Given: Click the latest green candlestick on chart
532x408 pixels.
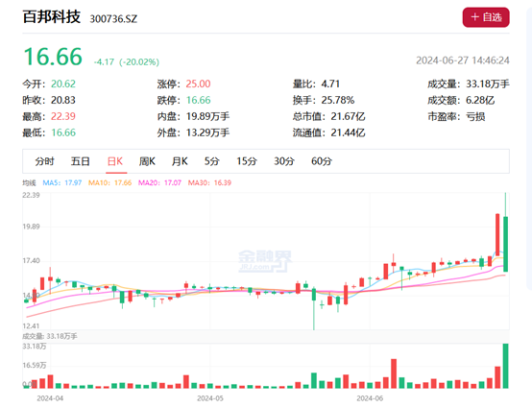Looking at the screenshot, I should 505,244.
